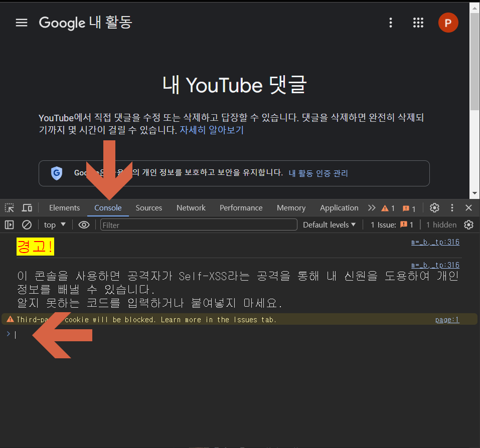Screen dimensions: 480x448
Task: Click the warning triangle icon in the cookie message
Action: (x=10, y=319)
